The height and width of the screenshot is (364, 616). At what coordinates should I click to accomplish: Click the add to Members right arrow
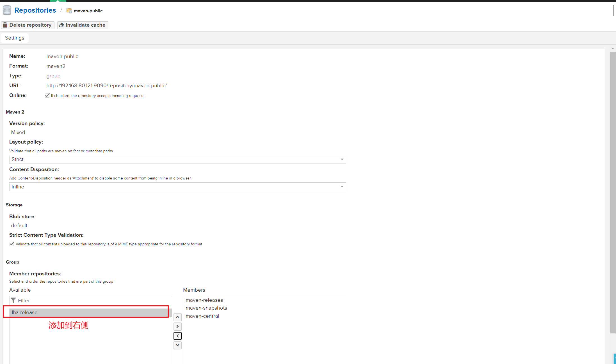[177, 326]
